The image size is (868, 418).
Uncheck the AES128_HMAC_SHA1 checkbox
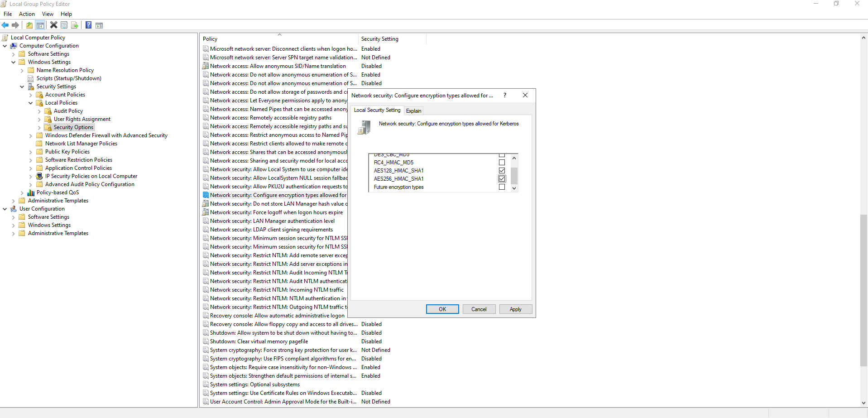tap(502, 171)
